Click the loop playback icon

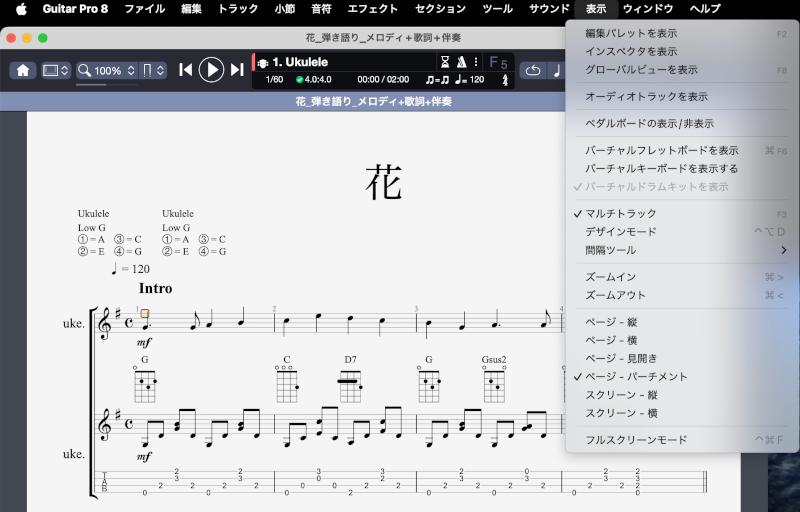(x=532, y=70)
